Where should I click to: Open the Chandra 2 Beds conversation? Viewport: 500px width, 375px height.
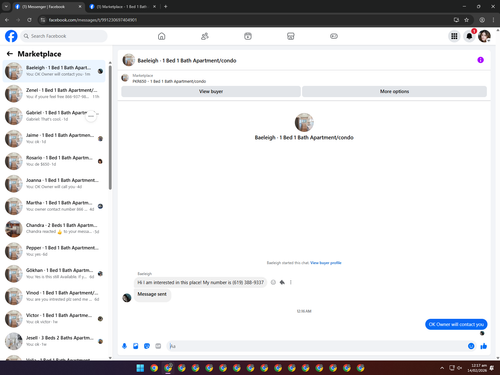(54, 228)
